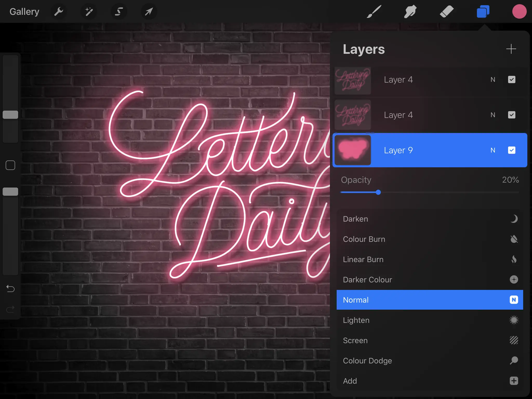Tap the Adjustments magic wand icon

(88, 11)
